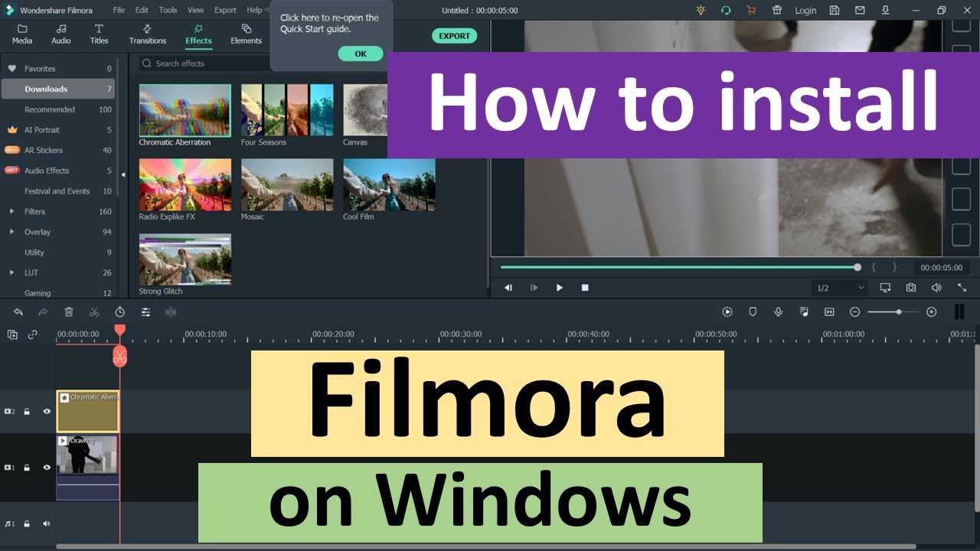The image size is (980, 551).
Task: Switch to the Titles tab
Action: [x=100, y=34]
